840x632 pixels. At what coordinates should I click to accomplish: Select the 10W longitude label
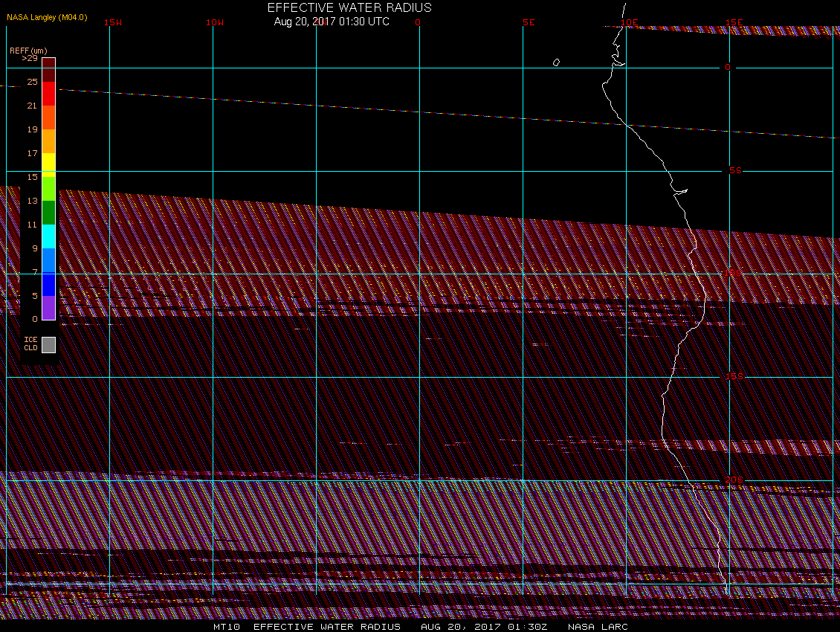(x=214, y=22)
